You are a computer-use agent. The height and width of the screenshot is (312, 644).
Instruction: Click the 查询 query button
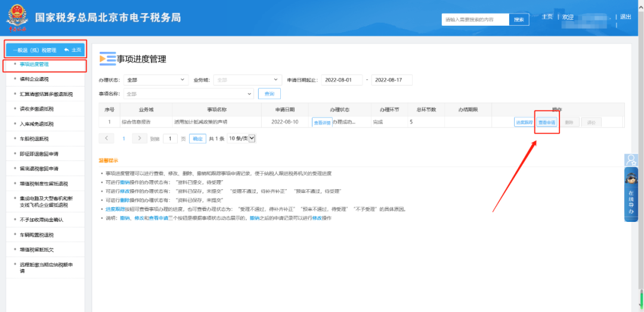coord(269,94)
